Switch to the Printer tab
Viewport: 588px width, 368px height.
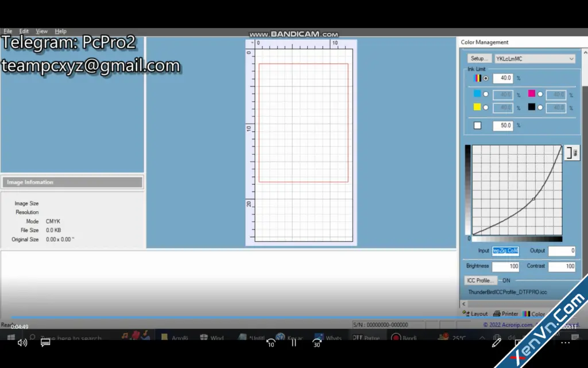(505, 313)
